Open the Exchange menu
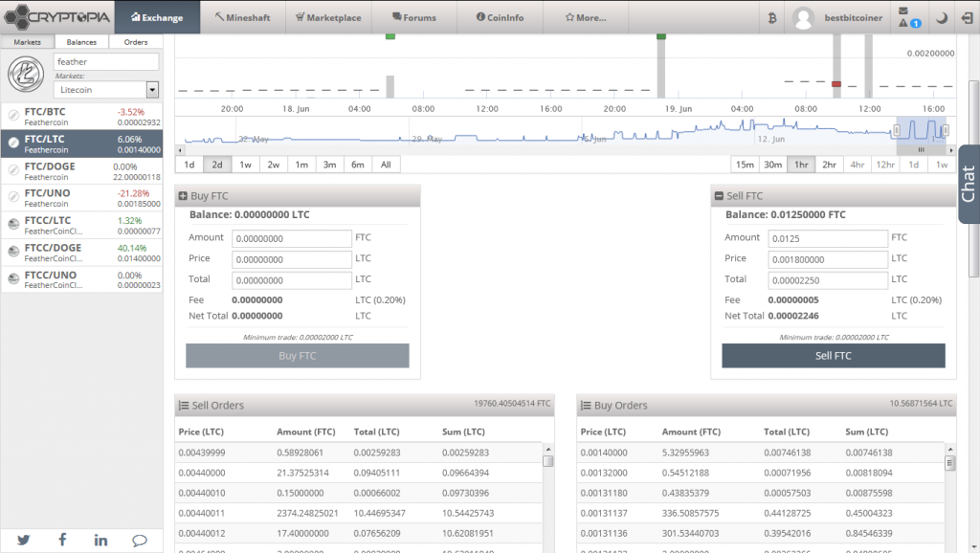The image size is (980, 553). point(157,17)
